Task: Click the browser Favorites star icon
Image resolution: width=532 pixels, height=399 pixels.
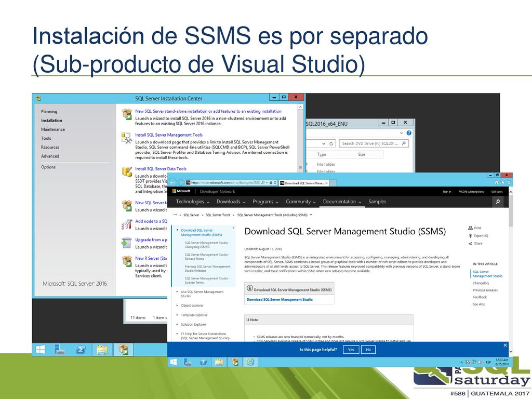Action: (502, 182)
